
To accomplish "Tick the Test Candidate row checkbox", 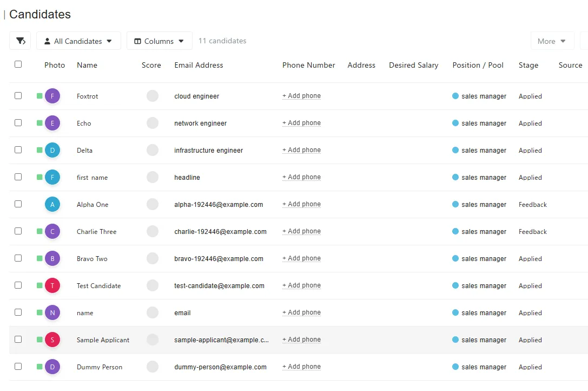I will tap(18, 285).
